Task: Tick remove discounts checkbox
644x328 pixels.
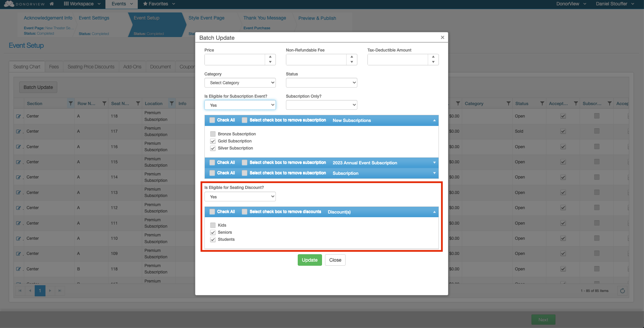Action: (x=245, y=212)
